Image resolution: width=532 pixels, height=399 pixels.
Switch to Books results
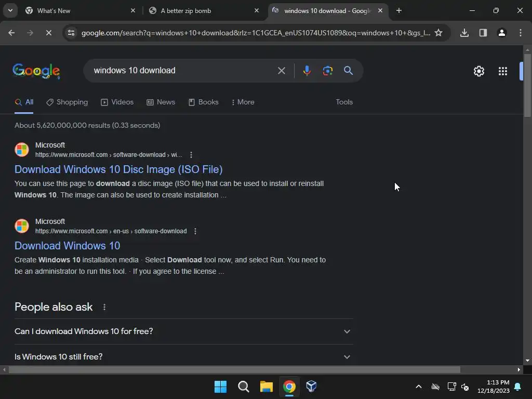click(203, 102)
